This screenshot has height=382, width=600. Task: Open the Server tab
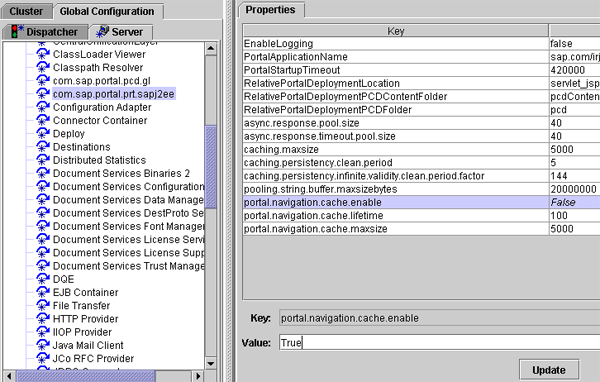(x=121, y=32)
